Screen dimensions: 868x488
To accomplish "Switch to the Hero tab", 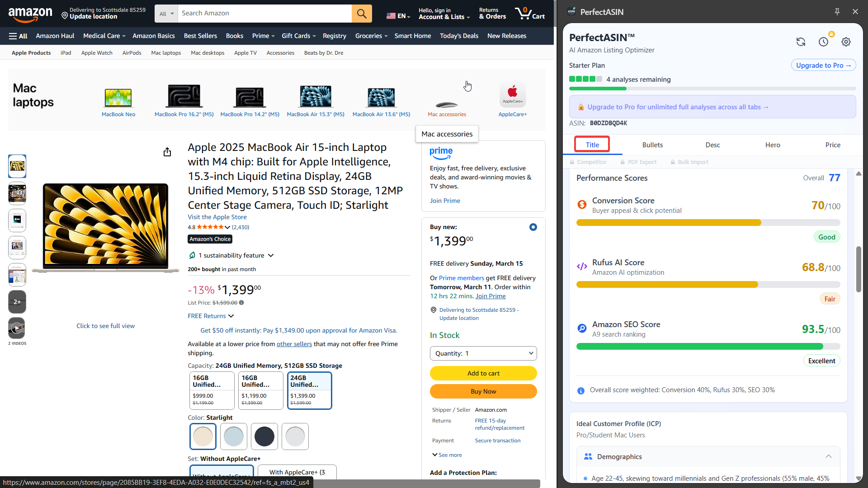I will [773, 145].
